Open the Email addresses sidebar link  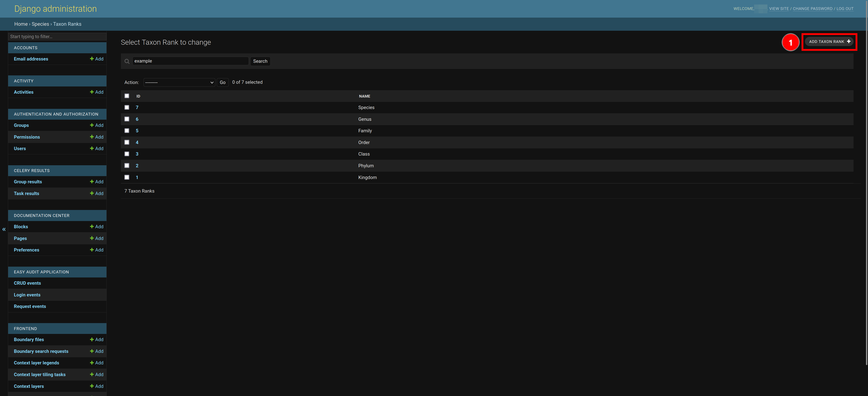point(31,59)
